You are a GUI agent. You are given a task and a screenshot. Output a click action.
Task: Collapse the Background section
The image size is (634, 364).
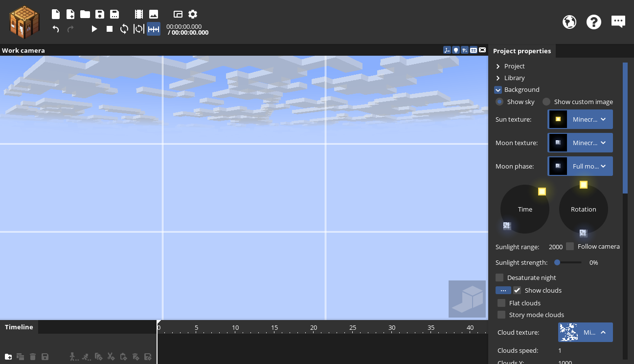click(x=498, y=90)
